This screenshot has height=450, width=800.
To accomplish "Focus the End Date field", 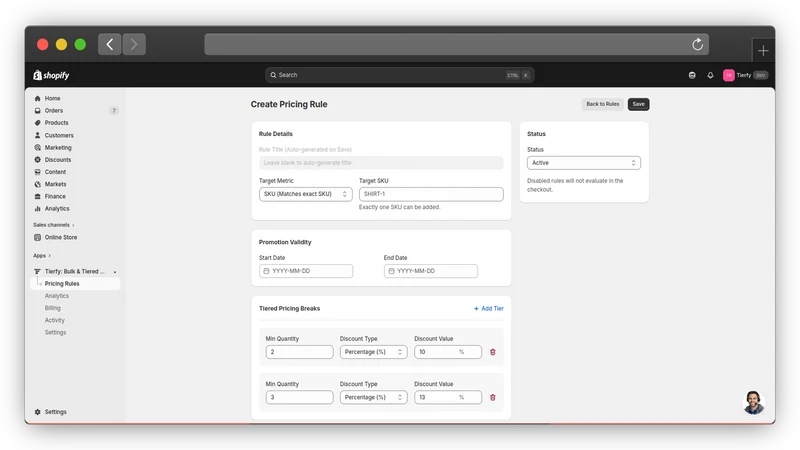I will (431, 271).
